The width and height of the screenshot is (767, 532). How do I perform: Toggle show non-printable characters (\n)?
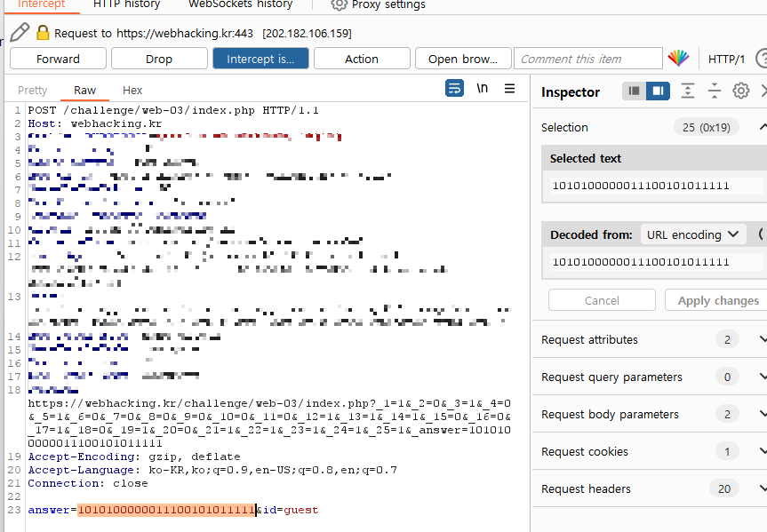click(483, 88)
